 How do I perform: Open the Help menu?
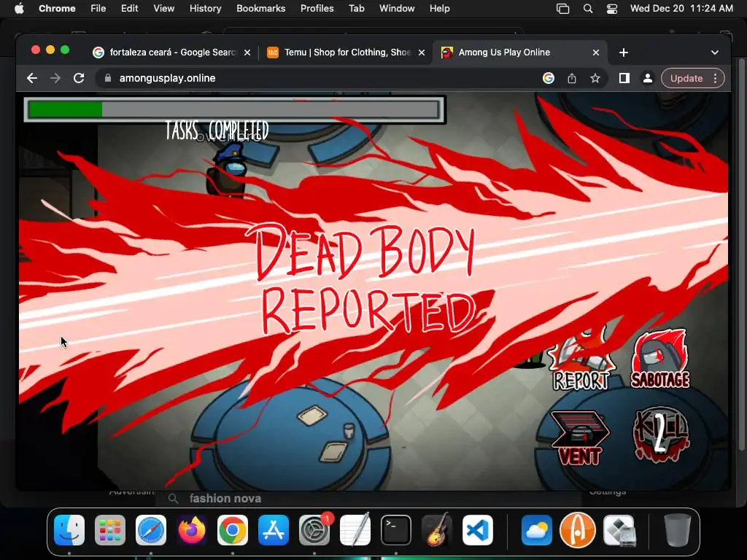coord(439,8)
